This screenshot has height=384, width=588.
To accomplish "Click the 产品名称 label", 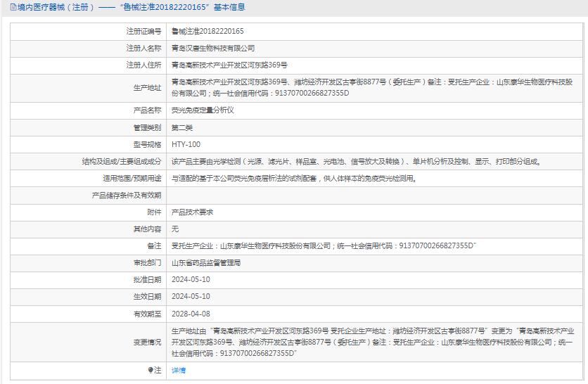I will [x=148, y=110].
